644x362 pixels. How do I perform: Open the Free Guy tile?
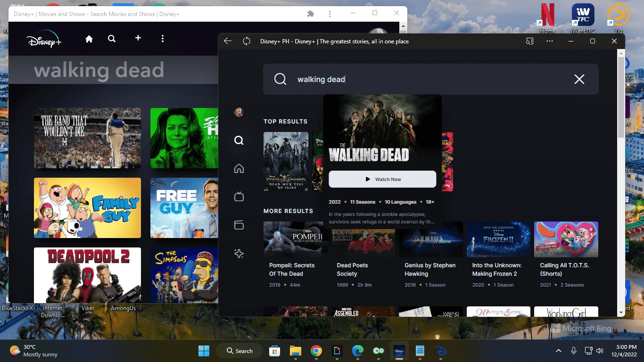coord(184,208)
